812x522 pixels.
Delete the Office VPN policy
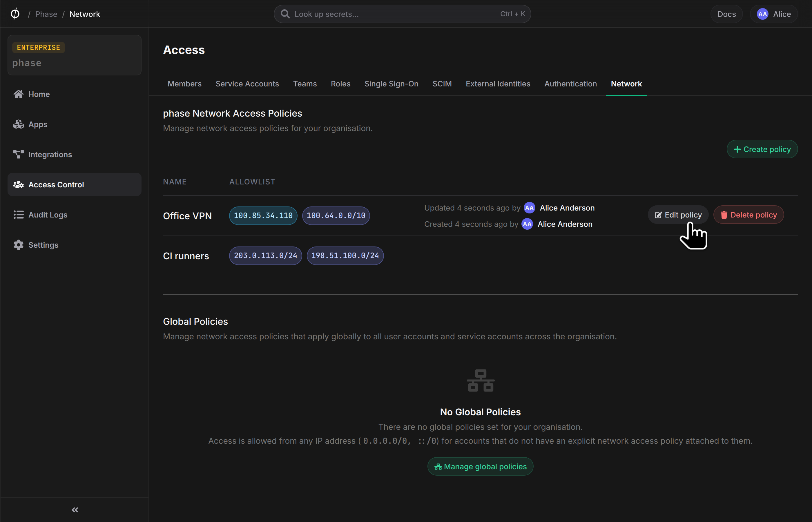(748, 215)
